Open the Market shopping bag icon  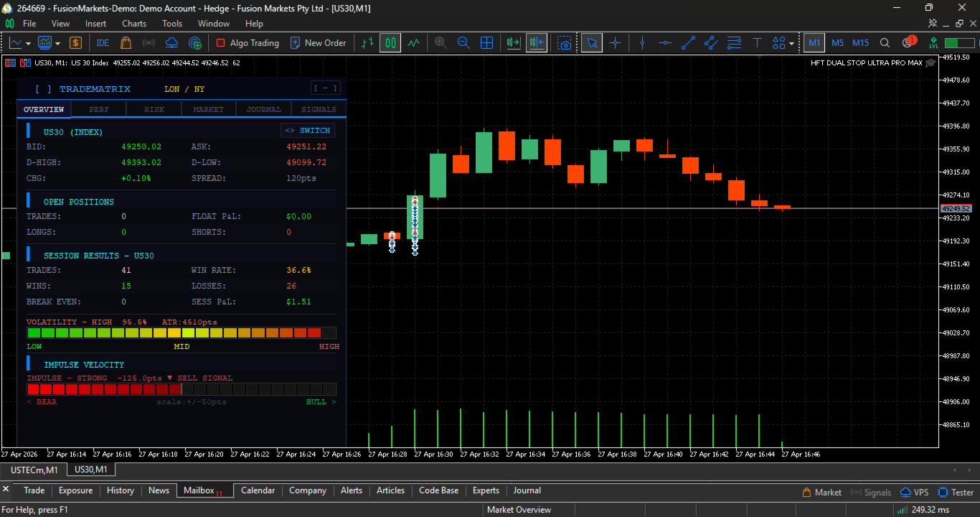click(x=126, y=43)
